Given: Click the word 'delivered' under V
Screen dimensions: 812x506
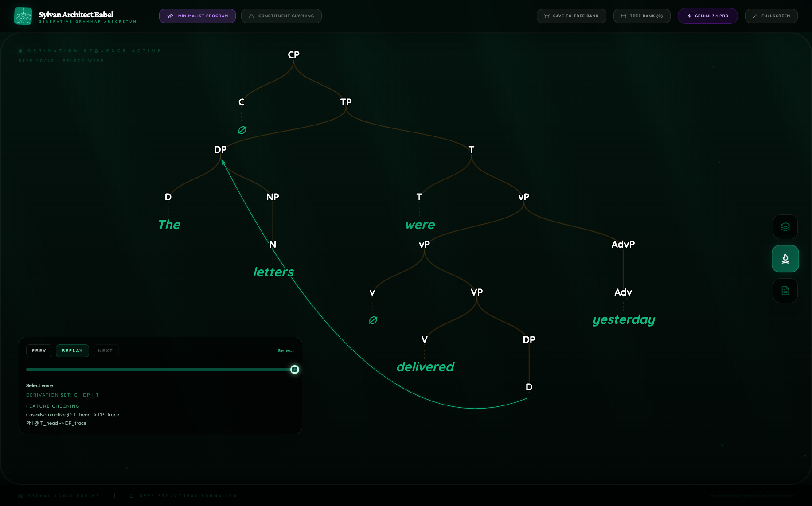Looking at the screenshot, I should 425,367.
